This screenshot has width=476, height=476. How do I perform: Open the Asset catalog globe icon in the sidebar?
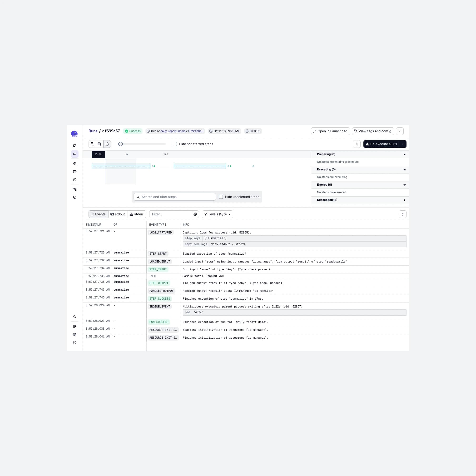(x=75, y=164)
